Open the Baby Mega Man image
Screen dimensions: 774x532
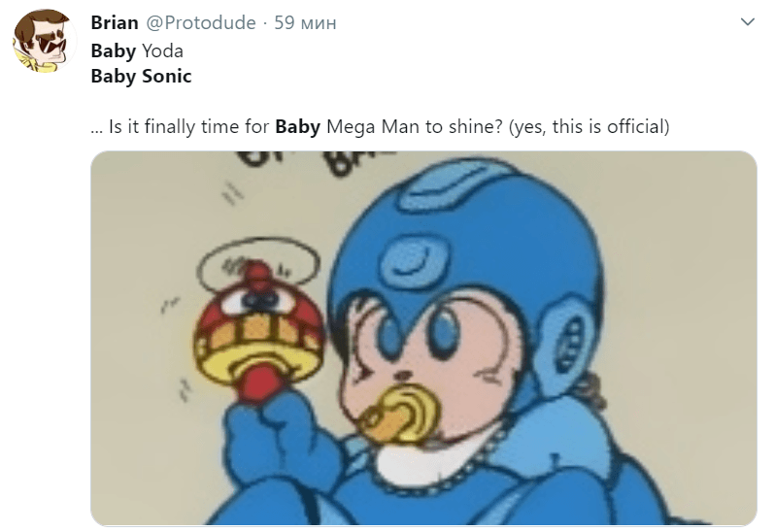pos(423,338)
